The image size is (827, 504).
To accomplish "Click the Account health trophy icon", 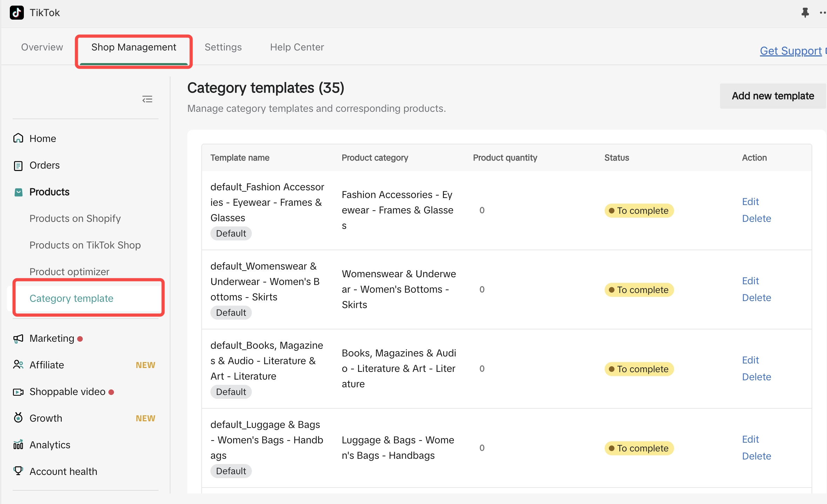I will click(18, 471).
